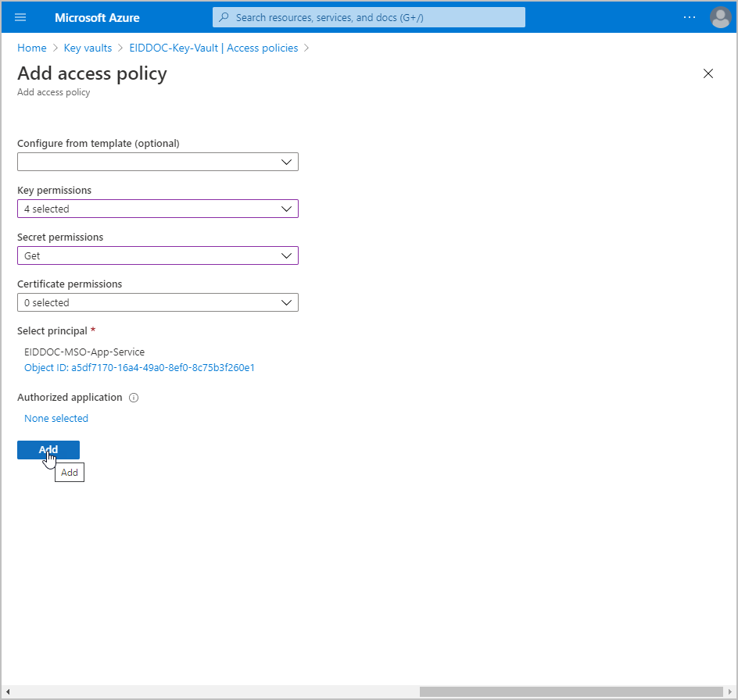This screenshot has width=738, height=700.
Task: Expand Certificate permissions dropdown
Action: [158, 302]
